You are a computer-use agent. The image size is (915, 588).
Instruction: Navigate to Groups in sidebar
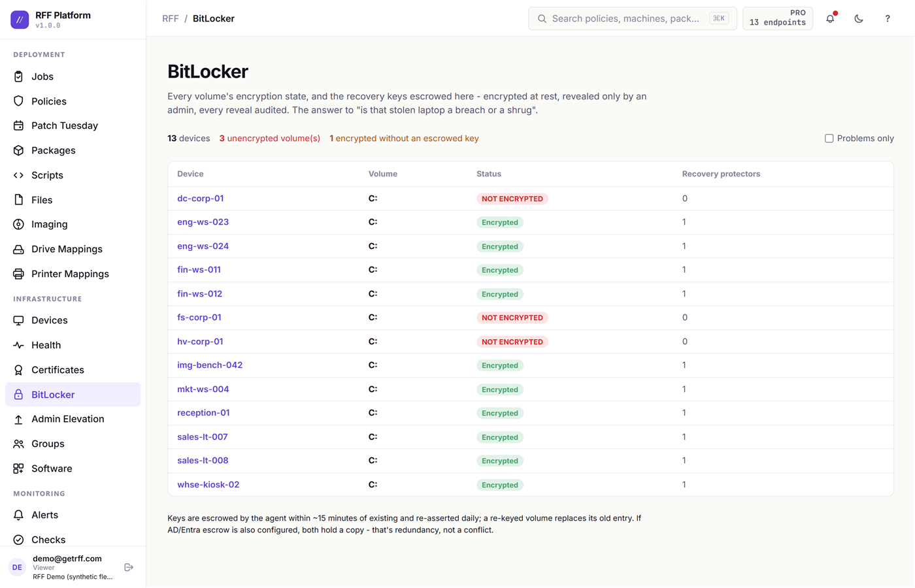73,444
